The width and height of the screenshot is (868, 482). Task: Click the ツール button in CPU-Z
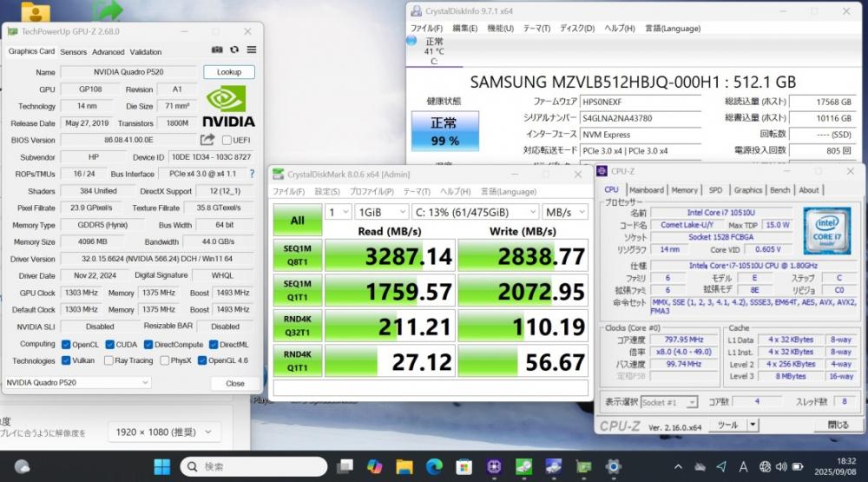[x=728, y=425]
